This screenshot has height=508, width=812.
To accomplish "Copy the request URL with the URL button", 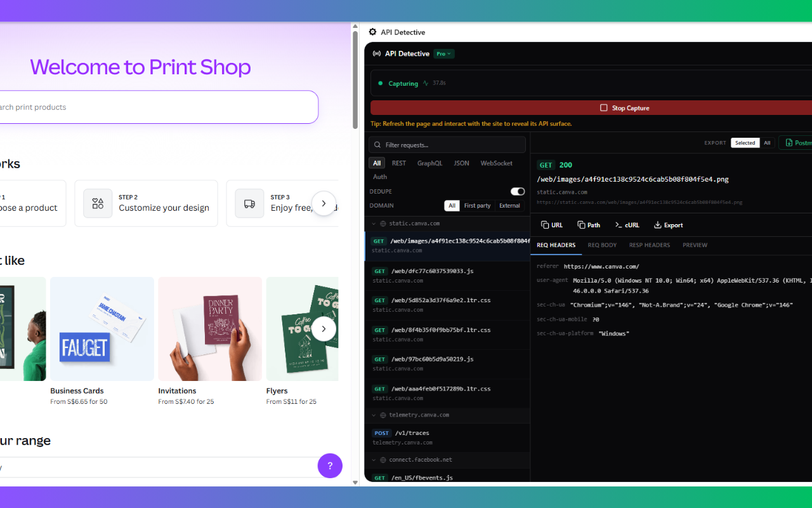I will 552,225.
